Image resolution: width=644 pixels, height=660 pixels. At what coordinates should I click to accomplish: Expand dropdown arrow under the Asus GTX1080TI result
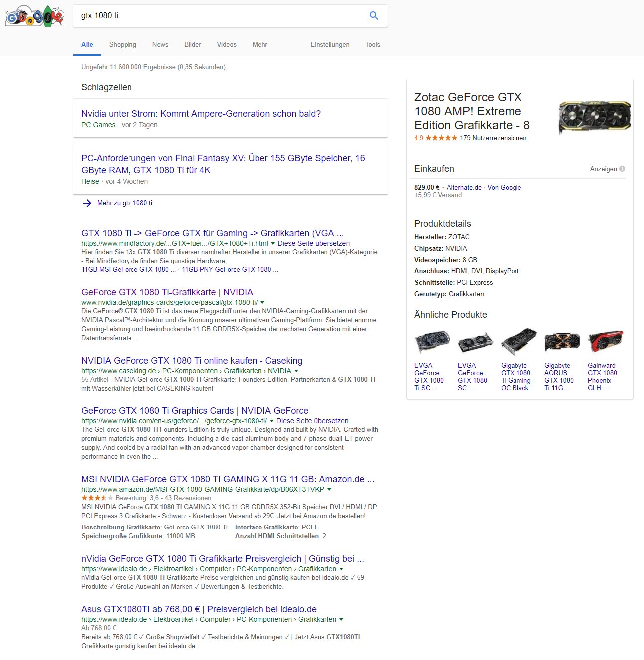click(x=341, y=620)
